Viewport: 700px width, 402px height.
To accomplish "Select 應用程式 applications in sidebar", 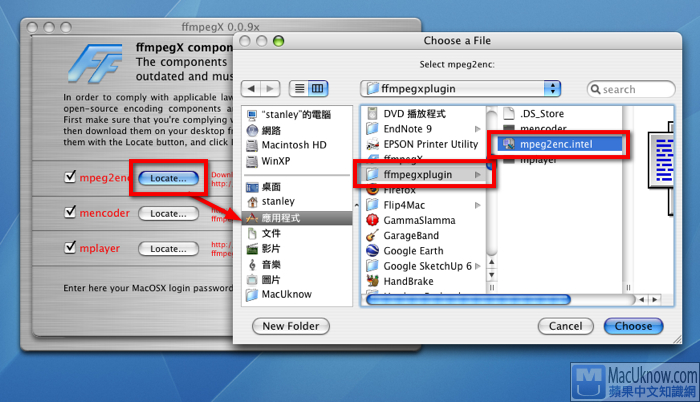I will coord(297,218).
